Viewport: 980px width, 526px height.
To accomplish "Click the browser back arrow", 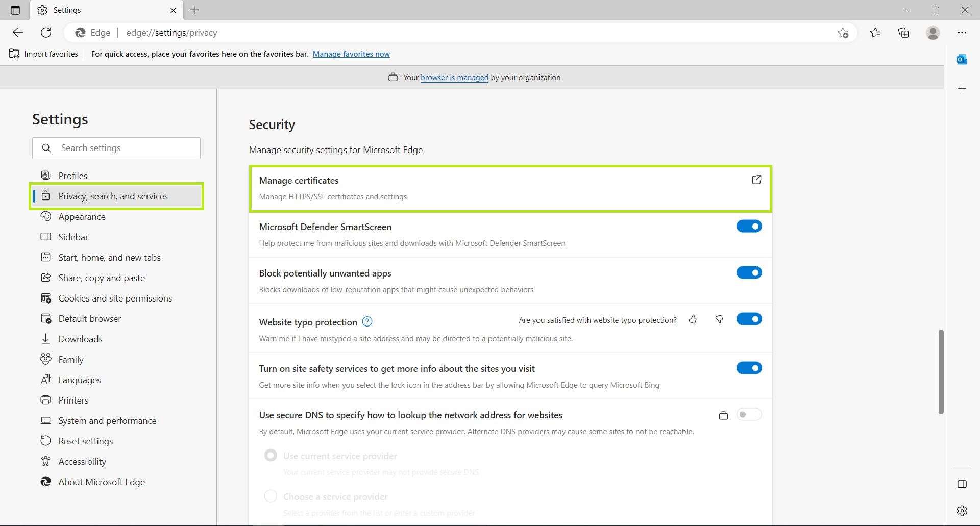I will click(18, 33).
